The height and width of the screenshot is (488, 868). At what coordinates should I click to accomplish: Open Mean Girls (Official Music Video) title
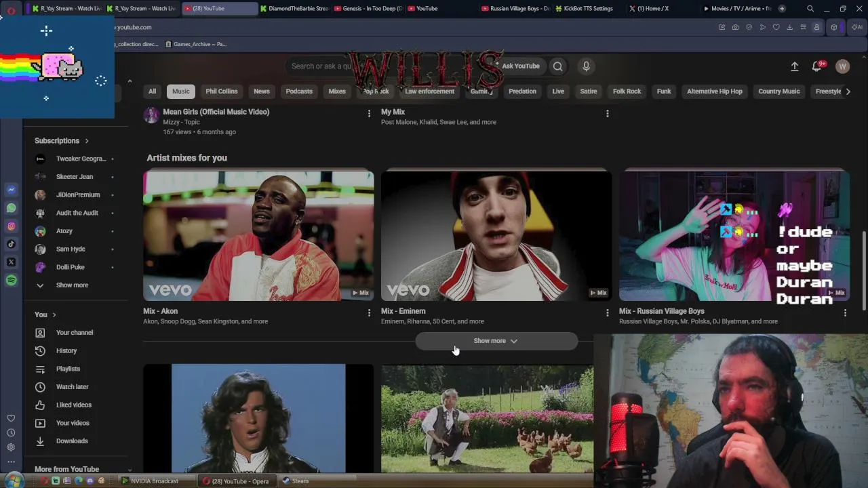[x=216, y=112]
